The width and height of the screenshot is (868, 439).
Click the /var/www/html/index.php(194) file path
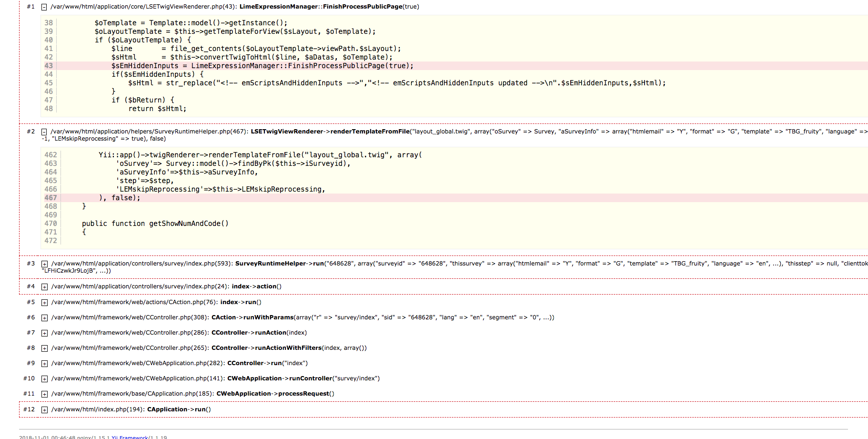[98, 409]
